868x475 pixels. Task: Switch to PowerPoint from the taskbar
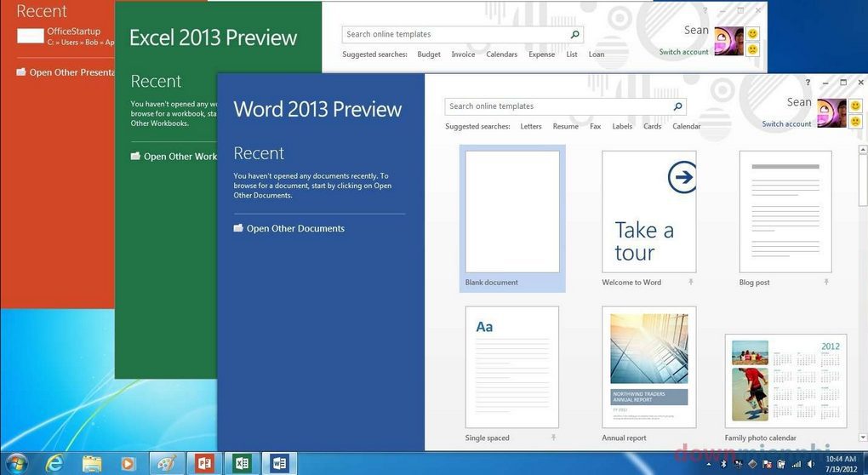click(x=204, y=463)
